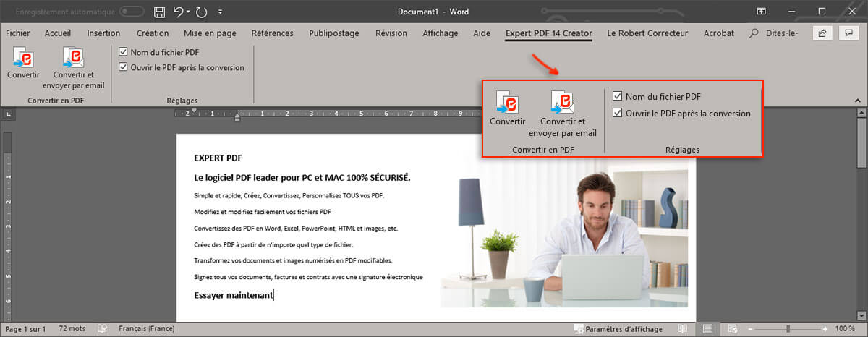Switch to the Accueil tab
The image size is (868, 337).
(x=58, y=33)
